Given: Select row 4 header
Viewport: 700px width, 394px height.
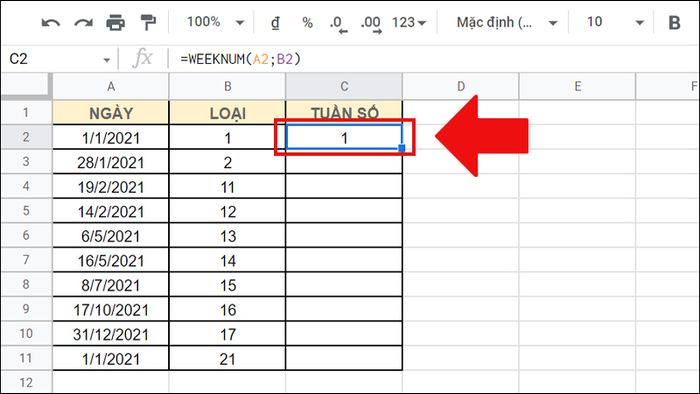Looking at the screenshot, I should tap(26, 186).
